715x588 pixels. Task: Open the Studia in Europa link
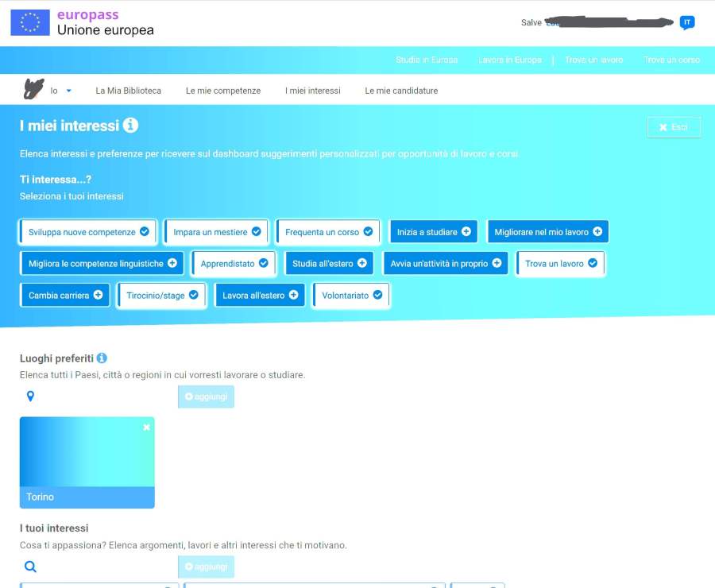pos(427,60)
